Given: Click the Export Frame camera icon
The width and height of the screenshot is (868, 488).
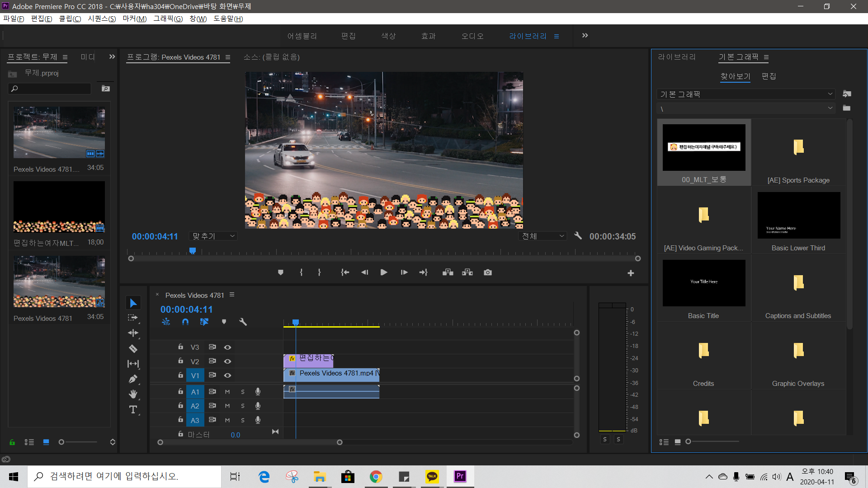Looking at the screenshot, I should click(487, 272).
